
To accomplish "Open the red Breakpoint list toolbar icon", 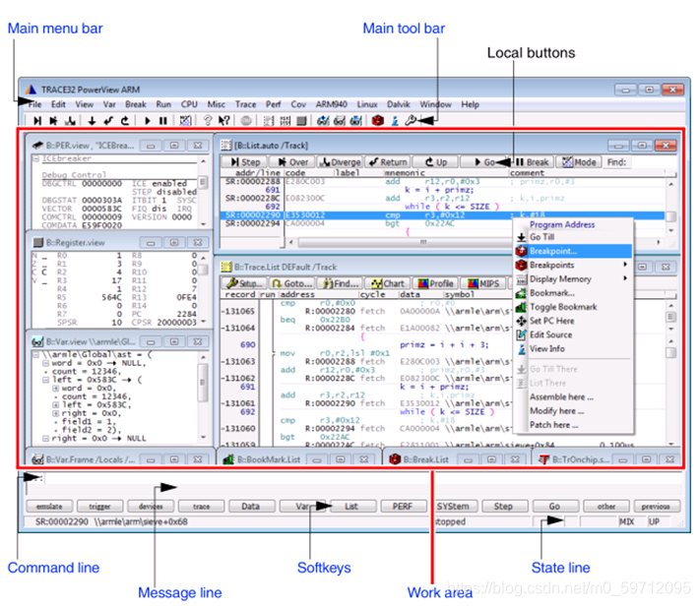I will click(x=378, y=120).
